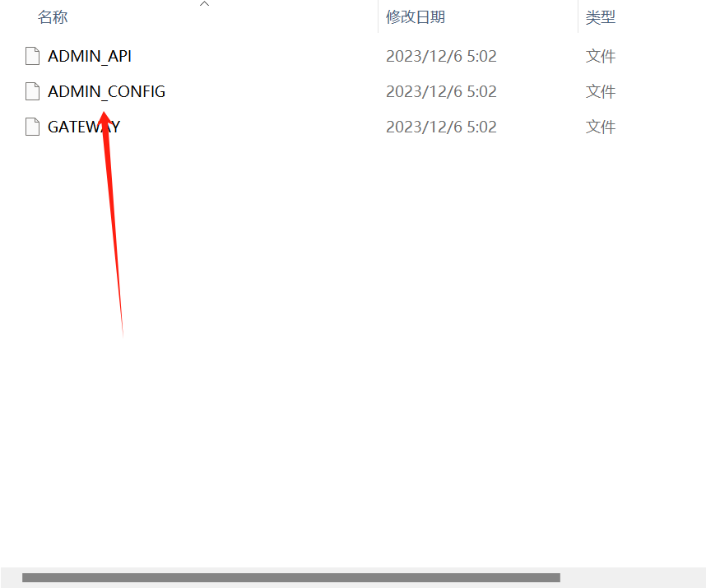706x588 pixels.
Task: Click the GATEWAY file name
Action: [x=84, y=127]
